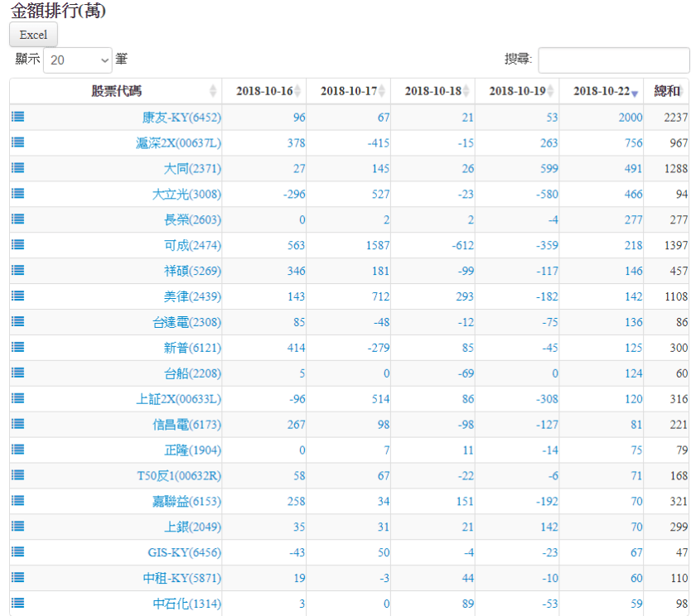Open the list icon for 大立光(3008)

pyautogui.click(x=17, y=194)
